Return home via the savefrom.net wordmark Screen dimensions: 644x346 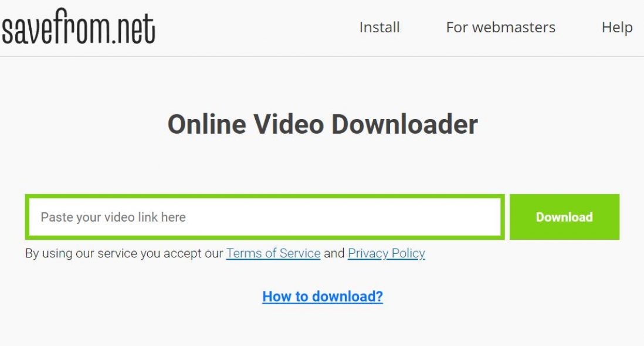coord(79,26)
